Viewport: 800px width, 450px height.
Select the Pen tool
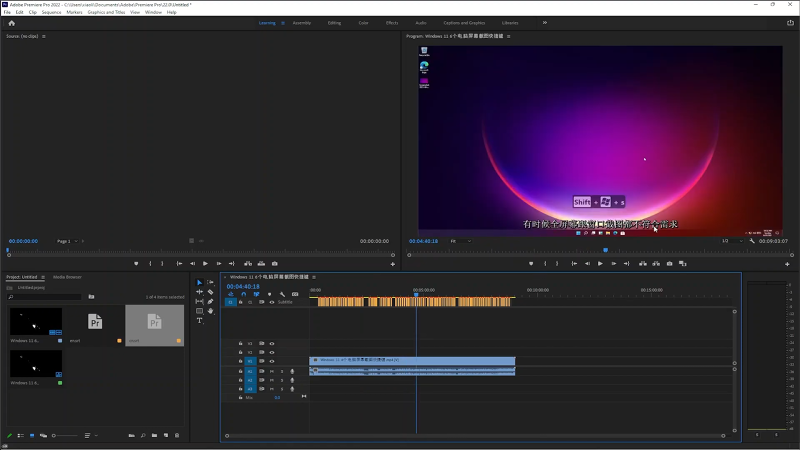point(210,302)
